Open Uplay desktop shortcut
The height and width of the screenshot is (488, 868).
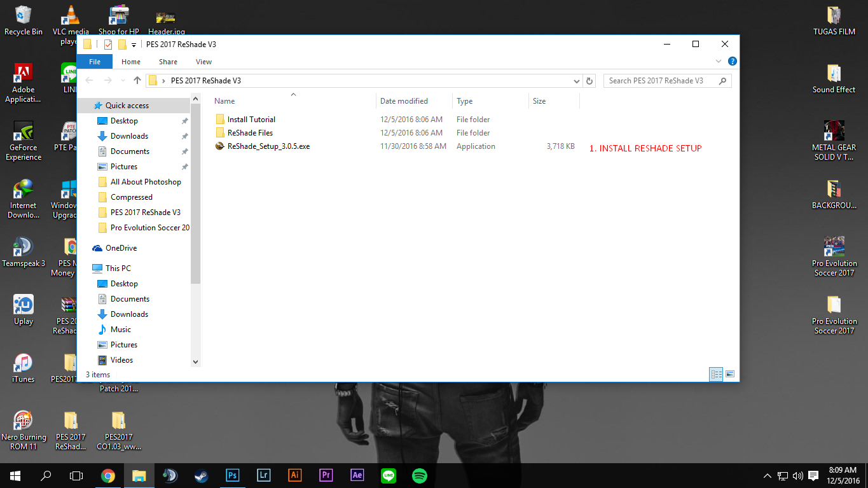[24, 310]
